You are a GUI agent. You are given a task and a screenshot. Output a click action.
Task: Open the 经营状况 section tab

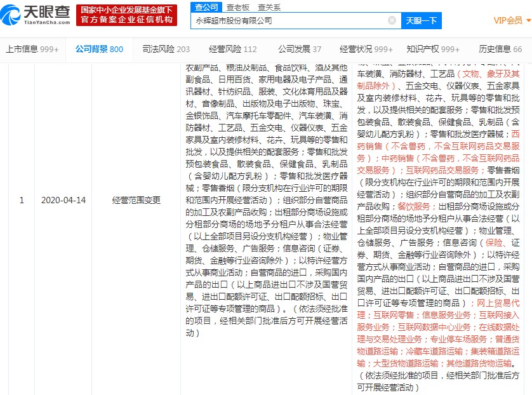click(x=366, y=49)
